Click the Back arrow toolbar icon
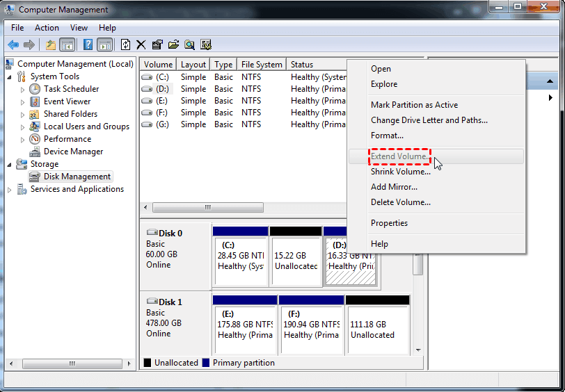 13,44
